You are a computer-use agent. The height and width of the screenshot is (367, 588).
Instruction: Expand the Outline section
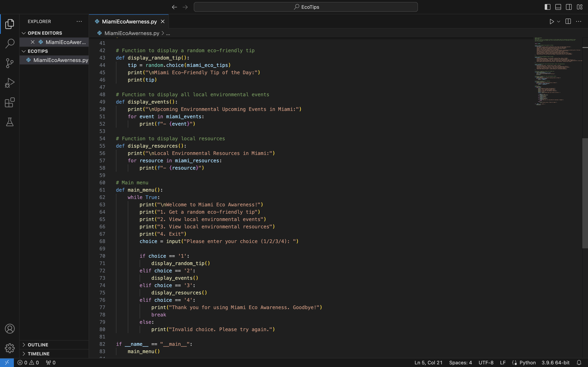click(38, 345)
